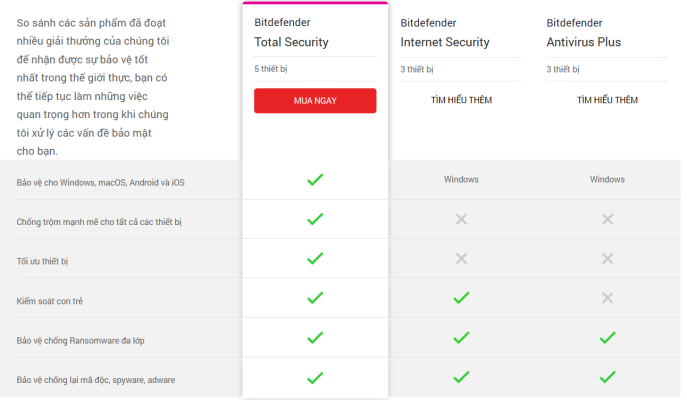The image size is (687, 400).
Task: Click the Bảo vệ chống Ransomware đa lớp label
Action: 82,340
